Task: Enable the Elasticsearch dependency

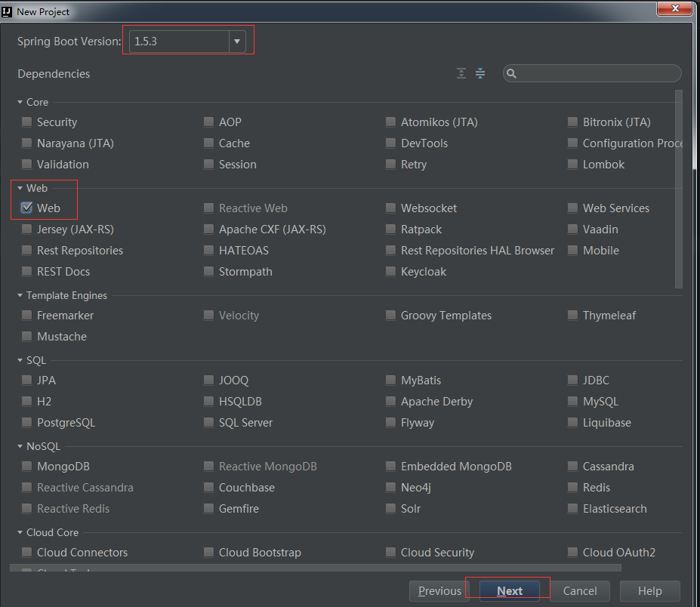Action: pos(572,508)
